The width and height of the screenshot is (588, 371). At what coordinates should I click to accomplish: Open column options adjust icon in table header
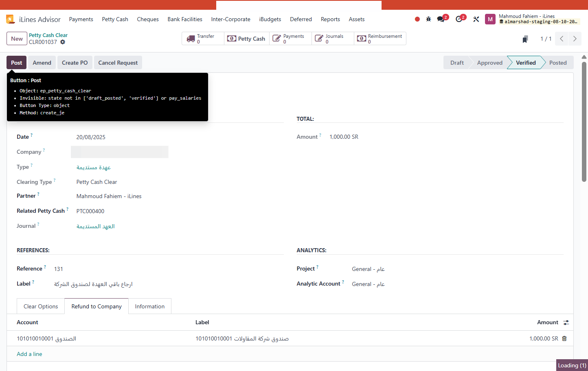pyautogui.click(x=566, y=323)
